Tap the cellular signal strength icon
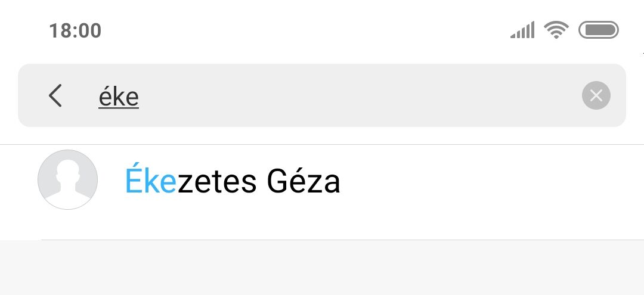 pyautogui.click(x=522, y=30)
